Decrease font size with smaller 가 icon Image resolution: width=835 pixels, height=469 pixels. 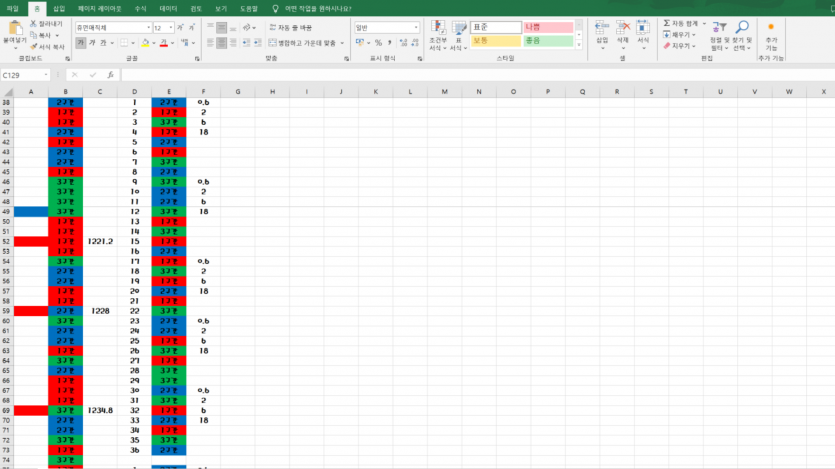coord(192,28)
